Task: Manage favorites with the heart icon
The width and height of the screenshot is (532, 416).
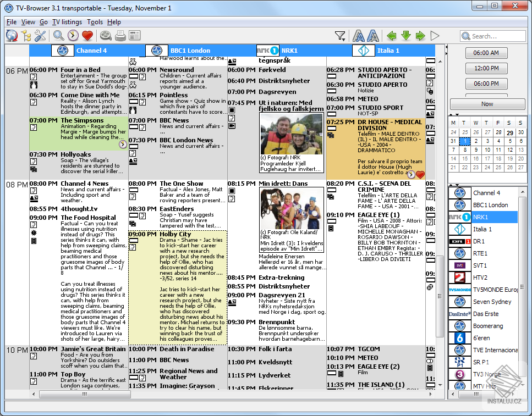Action: 88,35
